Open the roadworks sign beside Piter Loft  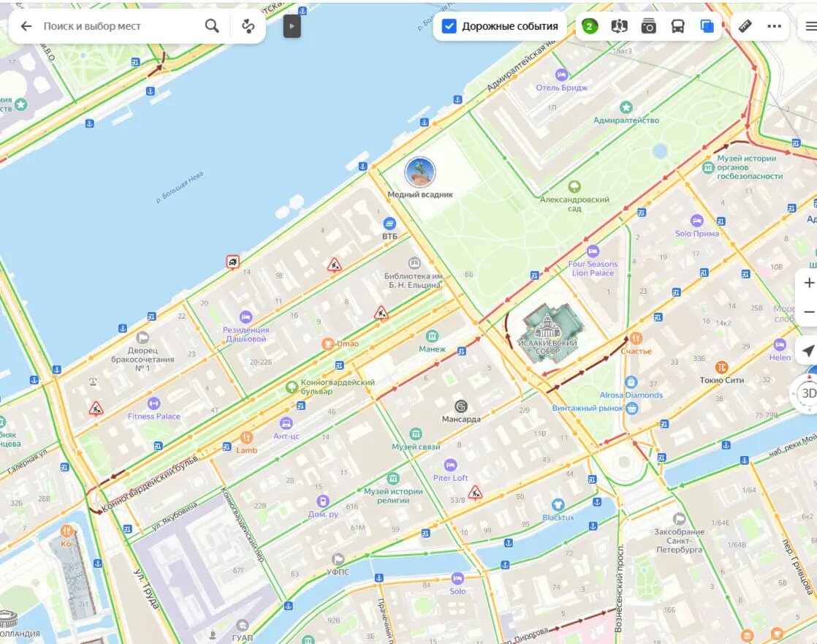[475, 493]
